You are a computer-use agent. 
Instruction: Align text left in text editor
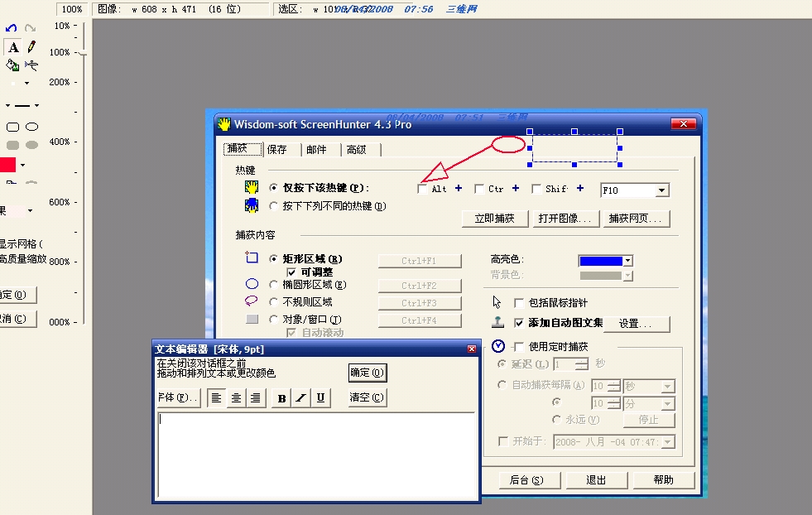(x=217, y=398)
